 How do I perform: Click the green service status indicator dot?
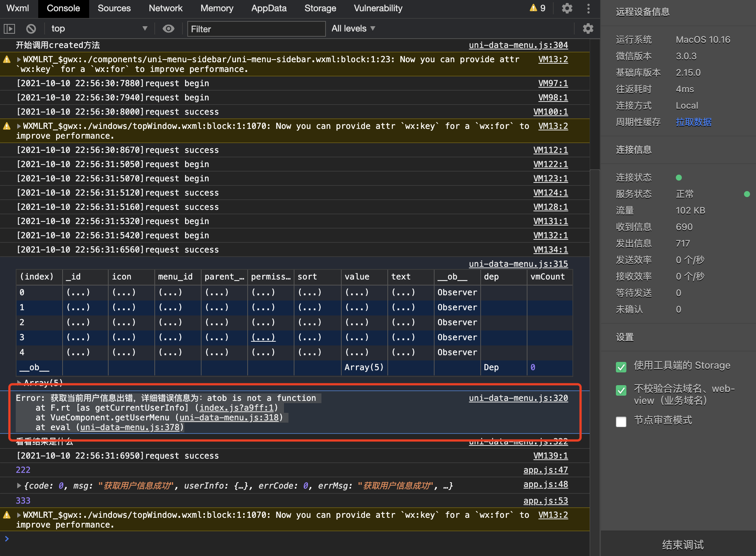[747, 194]
